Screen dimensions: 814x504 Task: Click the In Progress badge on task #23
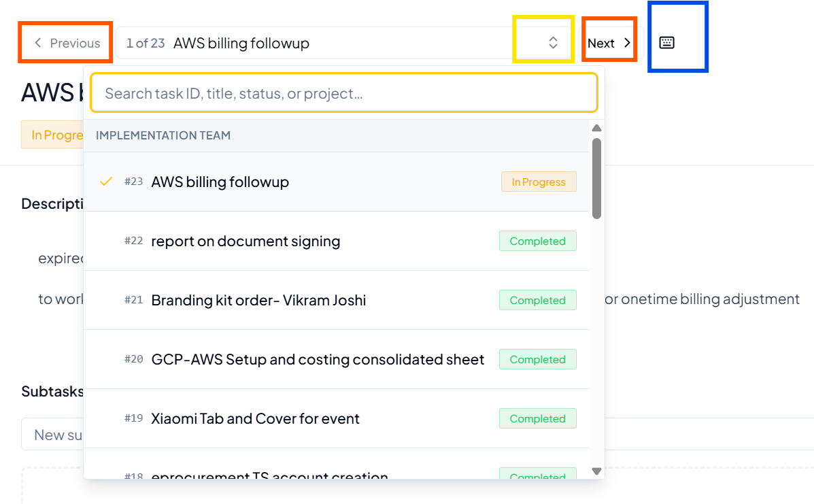[x=539, y=182]
